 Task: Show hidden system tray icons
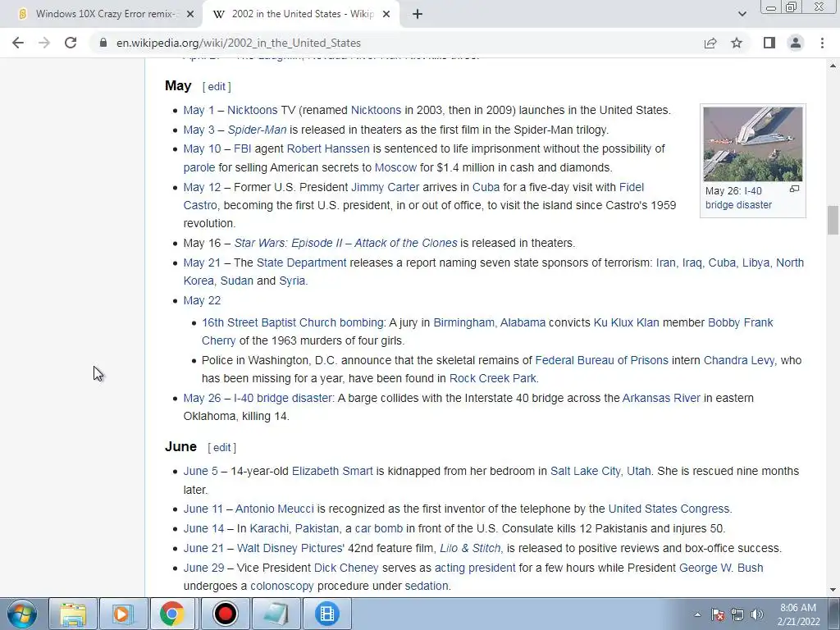[697, 615]
